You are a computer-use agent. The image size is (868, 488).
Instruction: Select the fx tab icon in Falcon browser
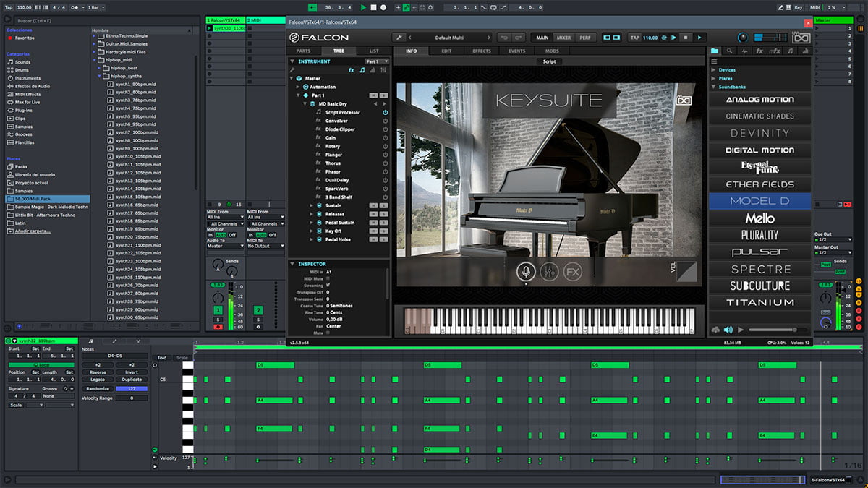click(759, 51)
